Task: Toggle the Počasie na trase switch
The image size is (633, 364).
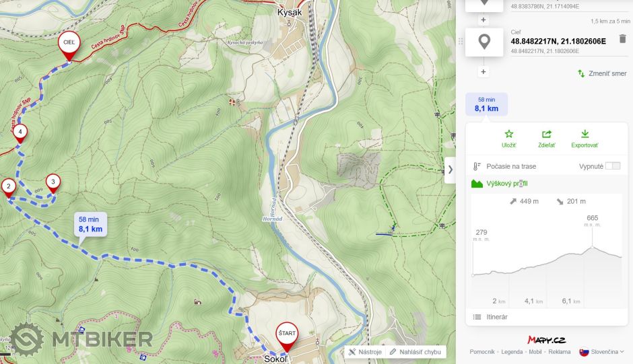Action: click(x=612, y=166)
